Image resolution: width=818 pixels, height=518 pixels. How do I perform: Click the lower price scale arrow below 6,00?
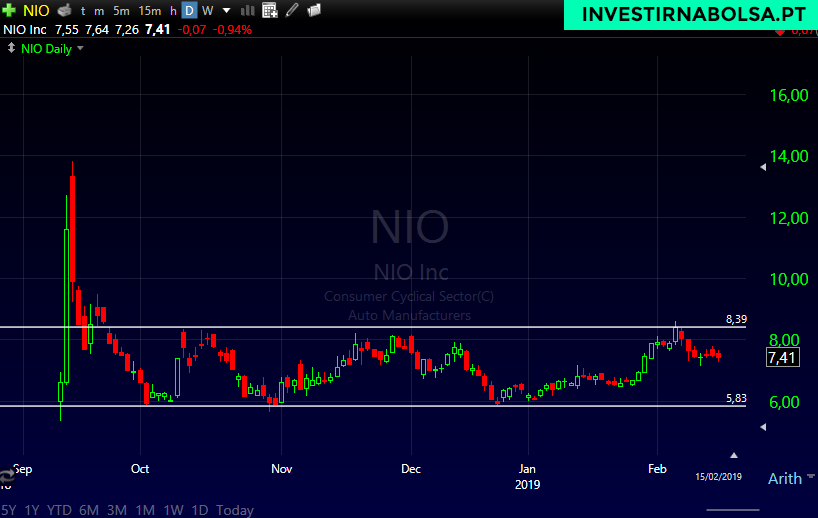click(763, 427)
